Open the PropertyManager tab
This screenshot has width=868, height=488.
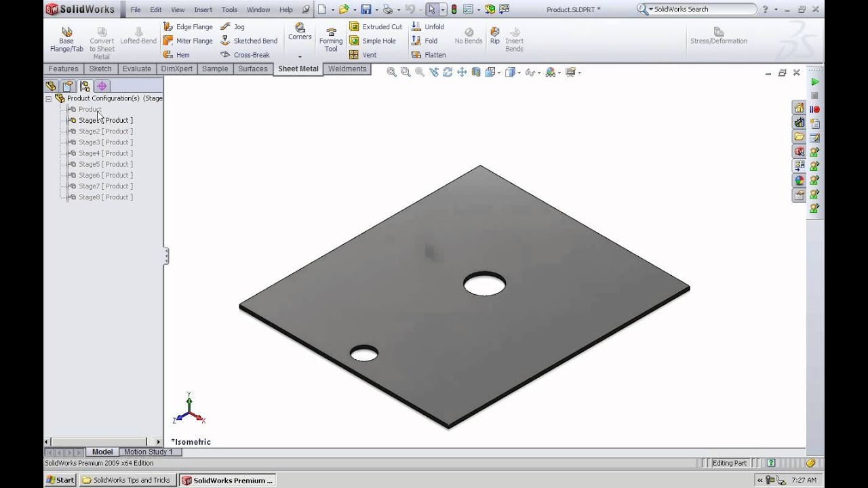(68, 86)
